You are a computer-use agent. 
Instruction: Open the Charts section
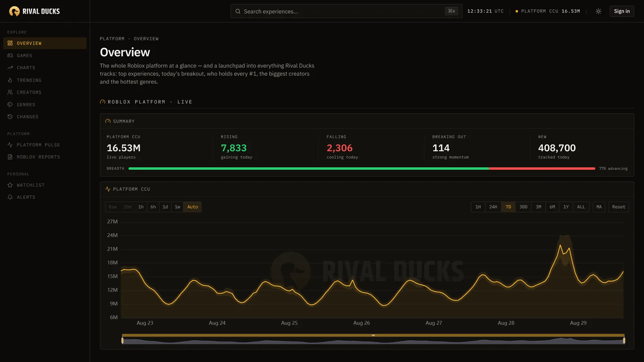[x=45, y=68]
